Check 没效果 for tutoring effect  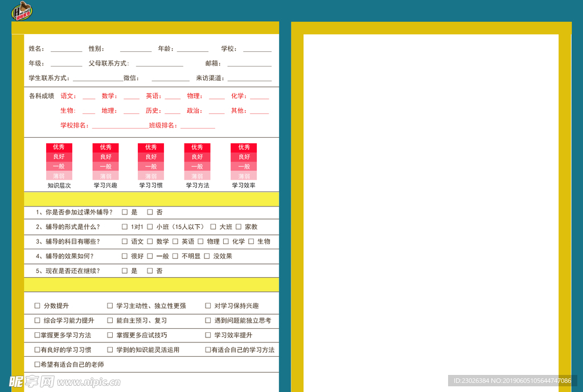[206, 256]
